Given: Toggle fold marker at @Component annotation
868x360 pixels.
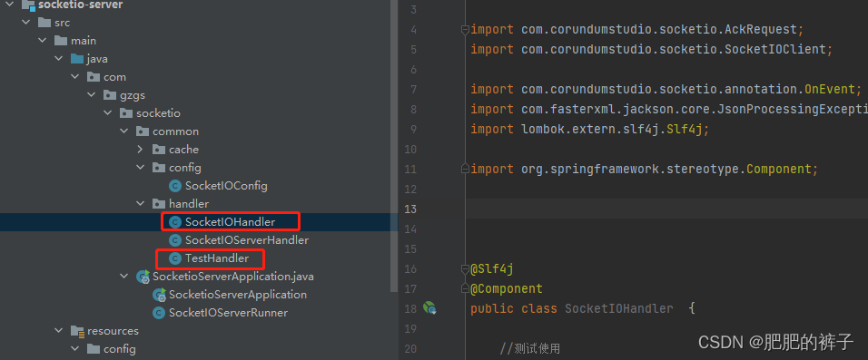Looking at the screenshot, I should point(465,288).
